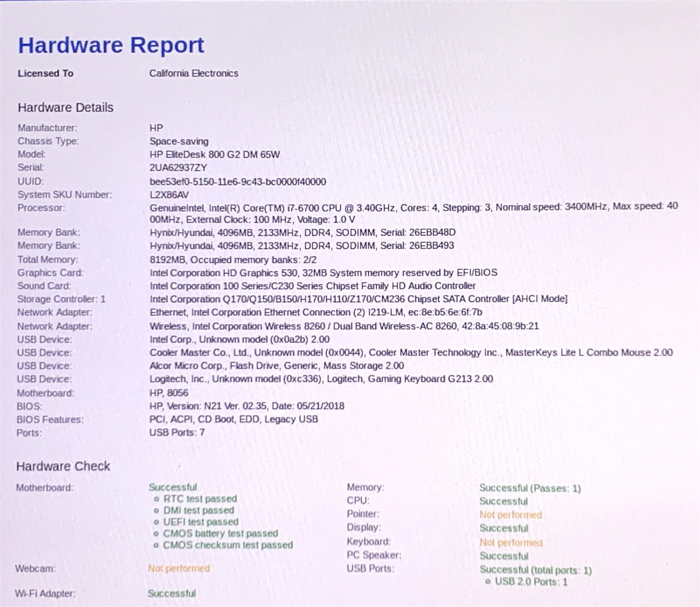Viewport: 700px width, 607px height.
Task: Select the Logitech Gaming Keyboard G213 entry
Action: pyautogui.click(x=322, y=379)
